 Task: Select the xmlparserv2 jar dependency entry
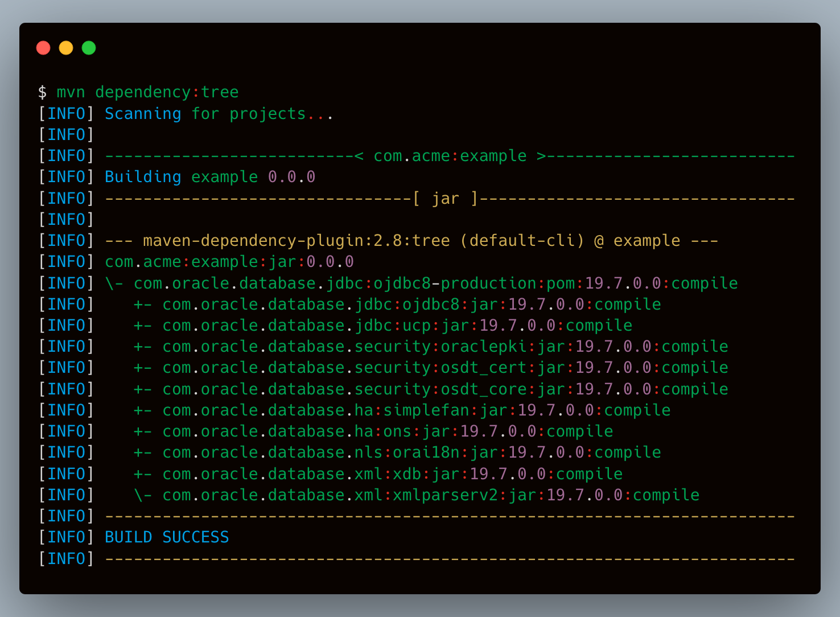coord(431,495)
